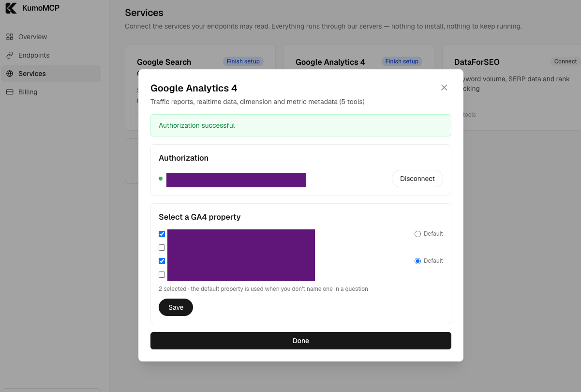Select Default radio for third property
The image size is (581, 392).
[417, 261]
